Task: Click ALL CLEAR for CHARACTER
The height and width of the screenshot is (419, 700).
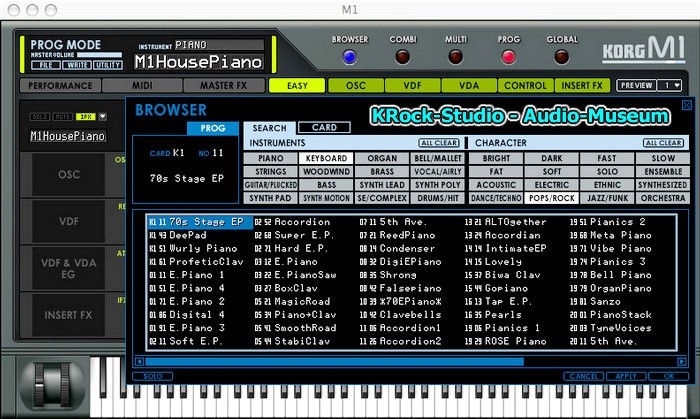Action: (663, 143)
